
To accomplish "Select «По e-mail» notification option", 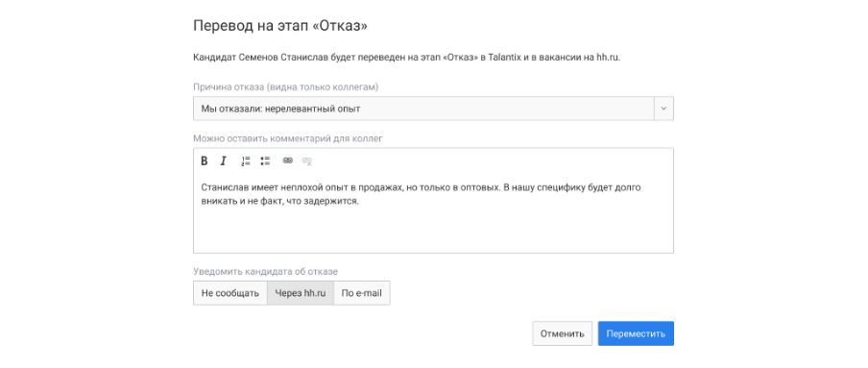I will coord(361,293).
